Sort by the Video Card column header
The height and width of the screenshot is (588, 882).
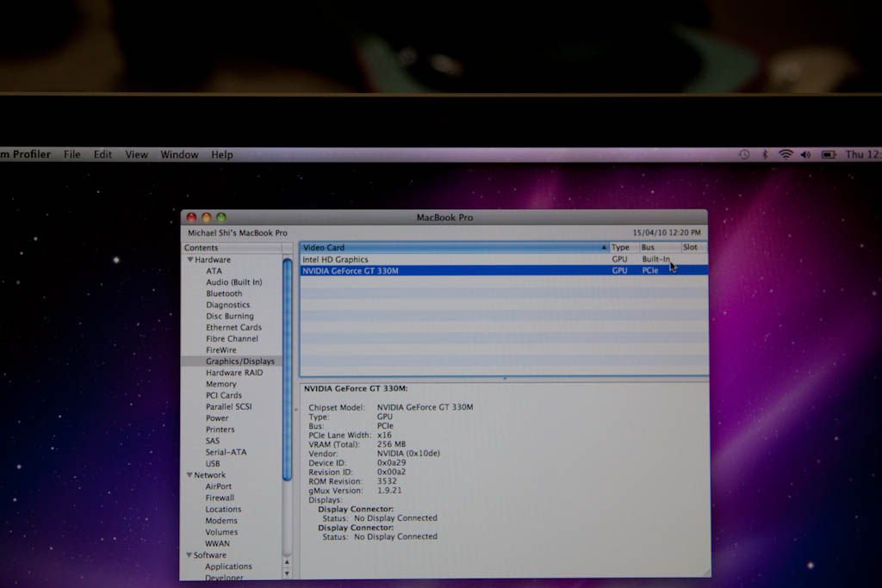(454, 247)
